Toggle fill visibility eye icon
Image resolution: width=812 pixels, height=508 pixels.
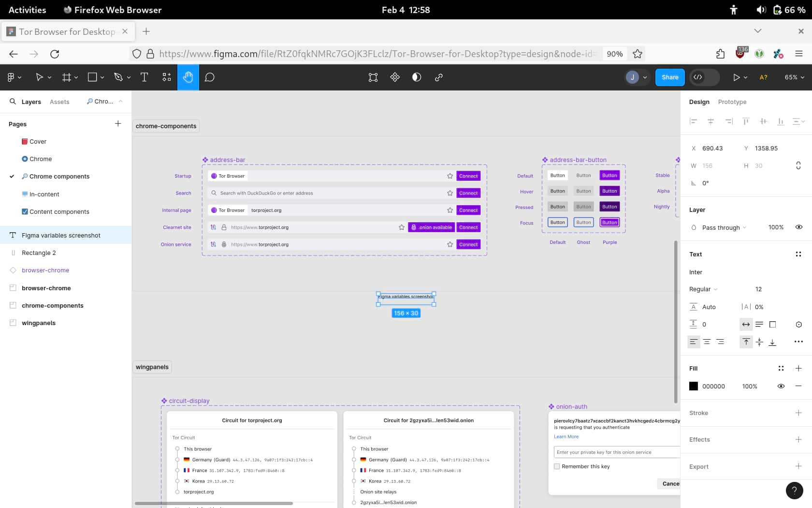[781, 386]
